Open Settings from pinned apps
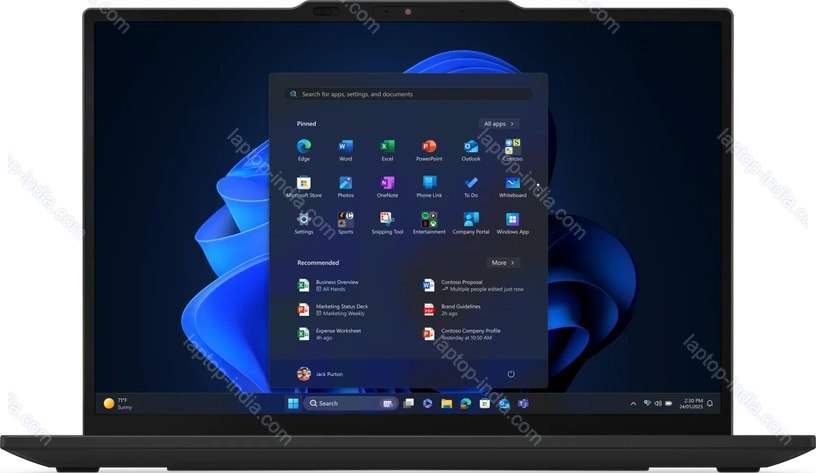This screenshot has width=816, height=473. (x=303, y=220)
